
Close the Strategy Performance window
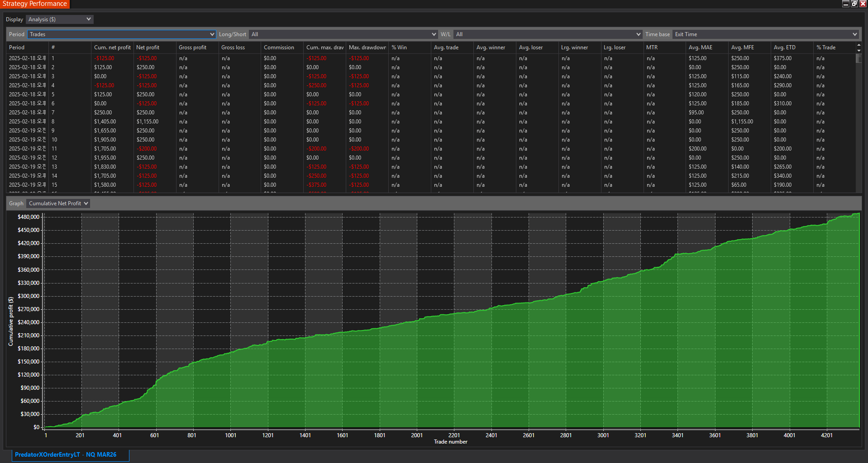(x=863, y=4)
